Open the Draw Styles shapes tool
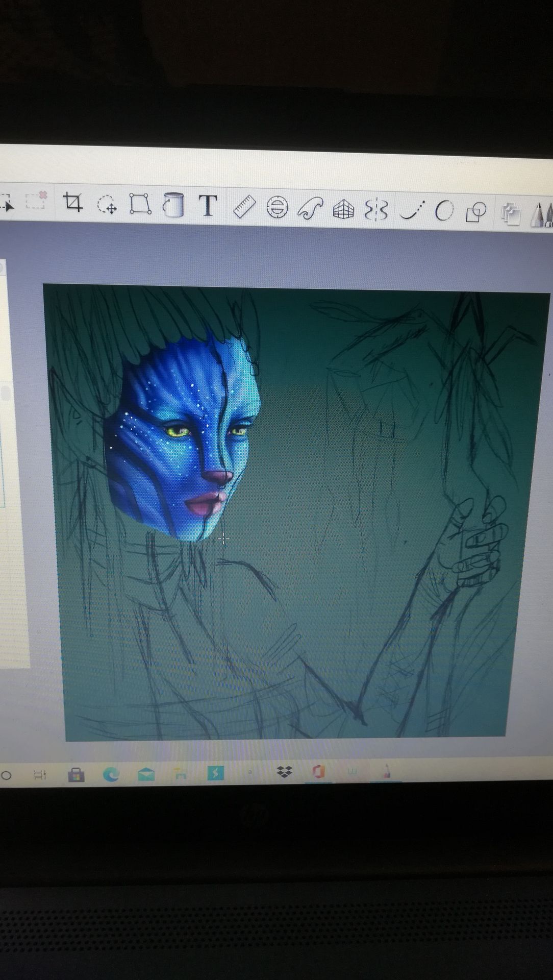The height and width of the screenshot is (980, 553). (x=476, y=212)
